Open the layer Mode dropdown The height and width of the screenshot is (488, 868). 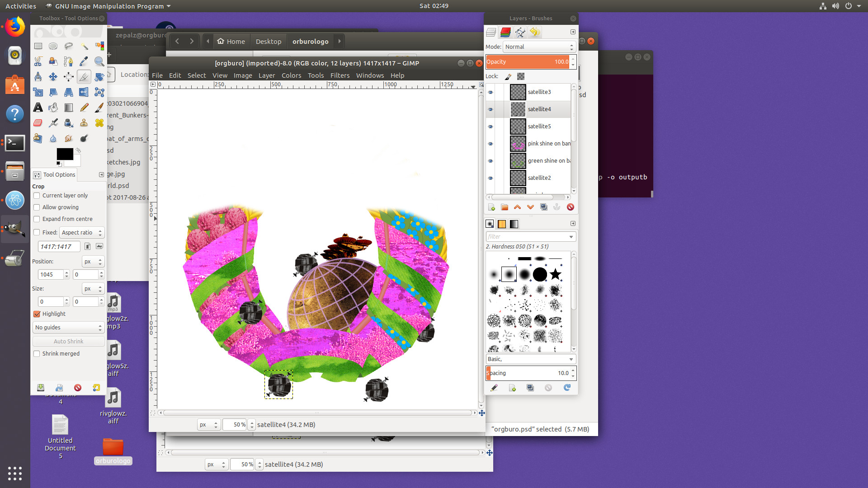pyautogui.click(x=539, y=47)
